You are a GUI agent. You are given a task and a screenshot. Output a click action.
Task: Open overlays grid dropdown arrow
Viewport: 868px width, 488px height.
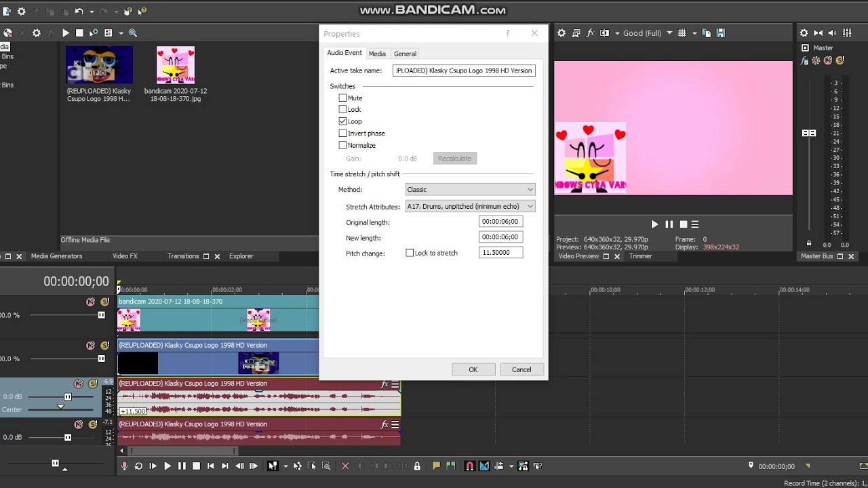pyautogui.click(x=694, y=33)
